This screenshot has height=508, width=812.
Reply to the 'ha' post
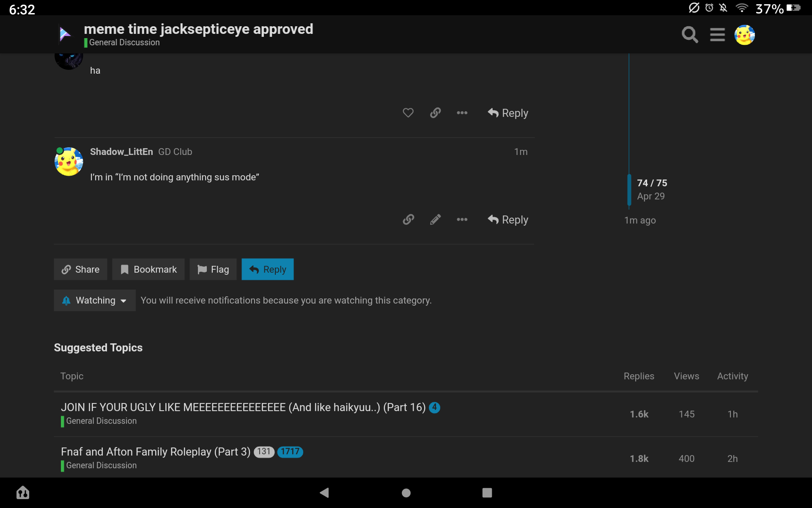coord(508,113)
